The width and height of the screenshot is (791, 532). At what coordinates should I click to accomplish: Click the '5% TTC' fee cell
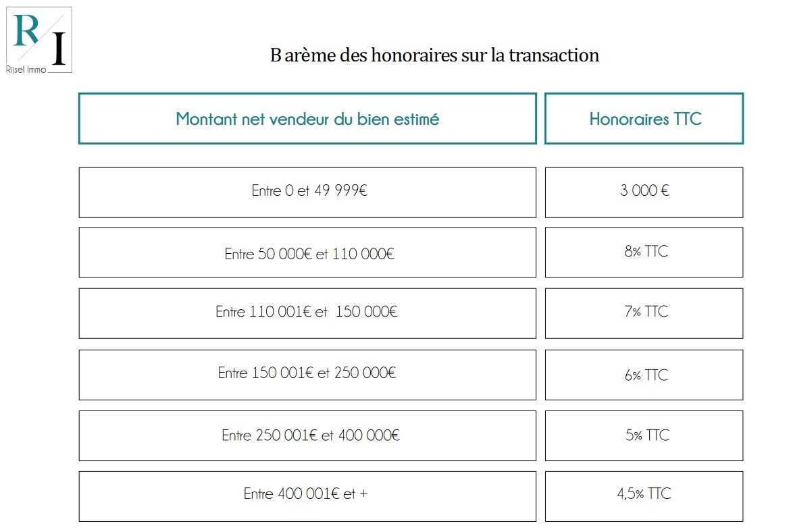pyautogui.click(x=644, y=435)
